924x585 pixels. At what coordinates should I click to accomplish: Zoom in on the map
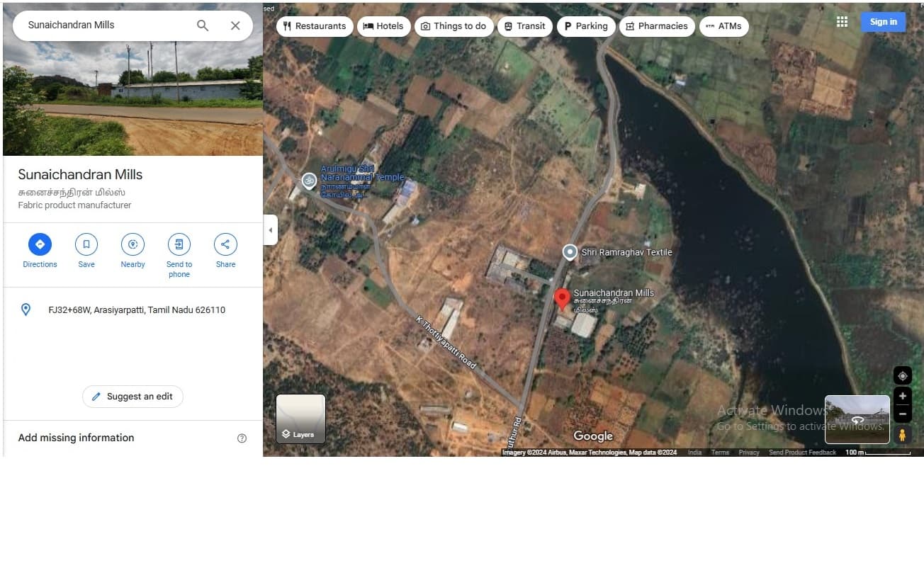[902, 396]
